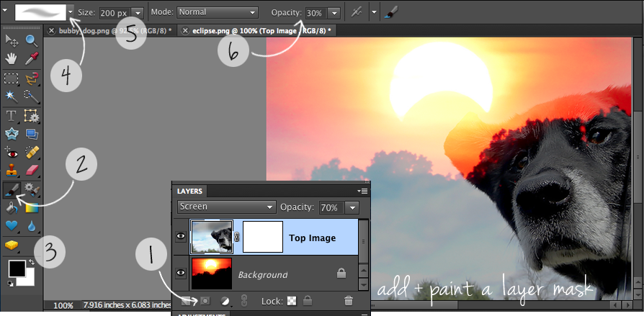
Task: Select the Straighten tool
Action: point(32,134)
